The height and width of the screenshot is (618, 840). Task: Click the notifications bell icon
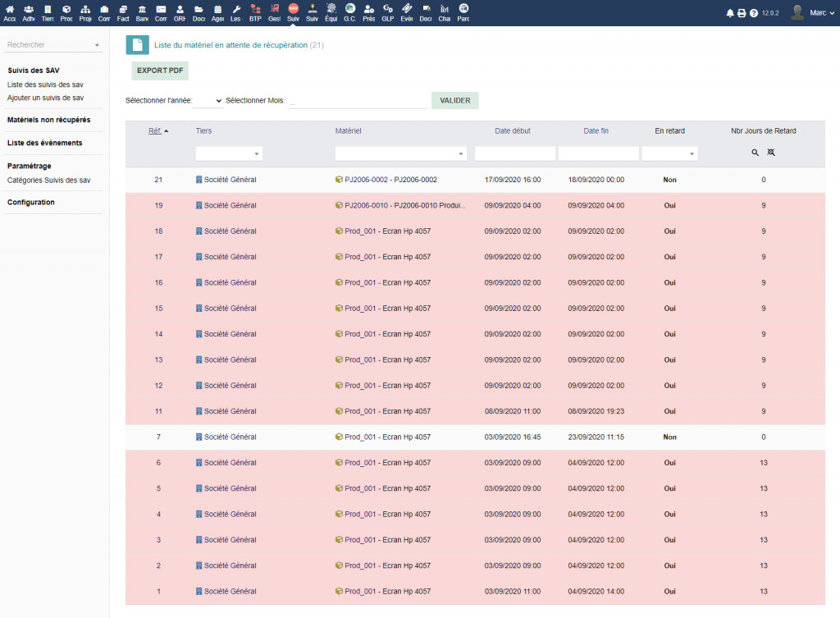click(730, 13)
